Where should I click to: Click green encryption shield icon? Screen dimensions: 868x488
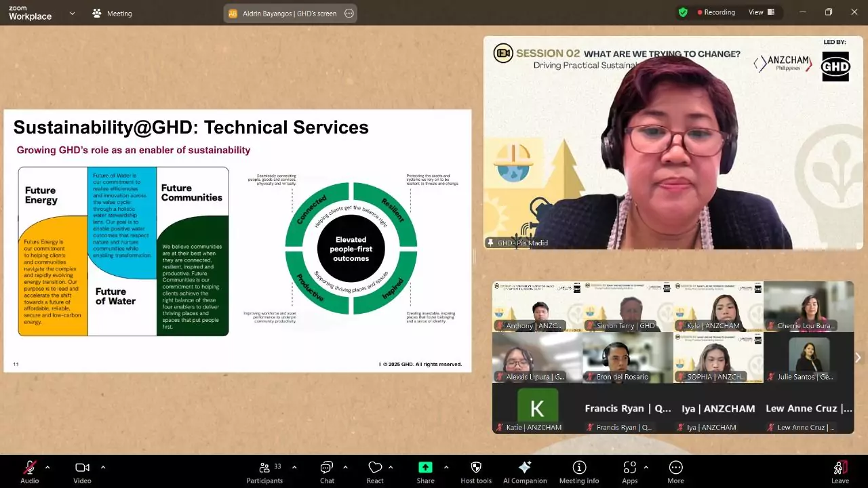click(683, 12)
